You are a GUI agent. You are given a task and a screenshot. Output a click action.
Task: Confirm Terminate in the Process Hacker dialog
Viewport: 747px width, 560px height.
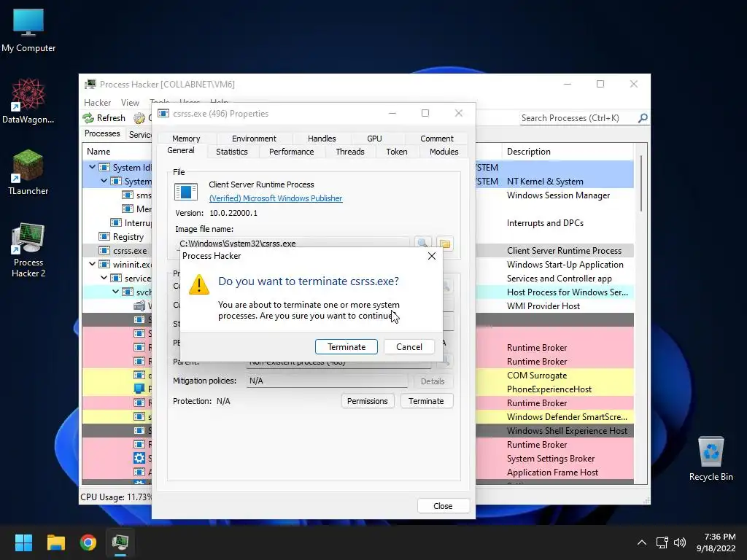point(347,346)
